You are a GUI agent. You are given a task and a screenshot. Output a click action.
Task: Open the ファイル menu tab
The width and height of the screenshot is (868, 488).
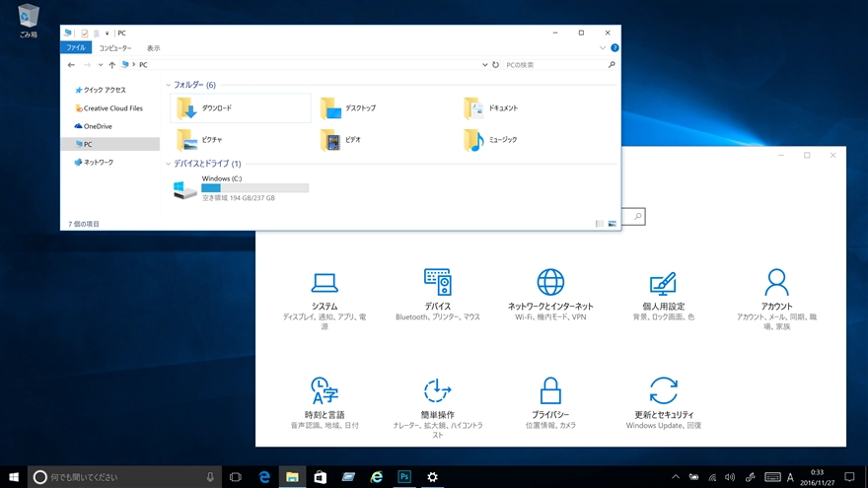coord(76,47)
